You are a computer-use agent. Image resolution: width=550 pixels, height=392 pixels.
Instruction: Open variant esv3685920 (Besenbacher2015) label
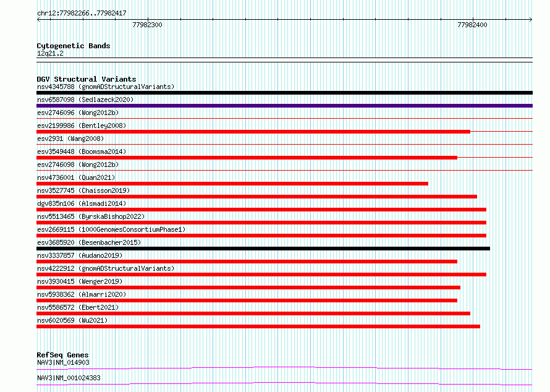[89, 242]
